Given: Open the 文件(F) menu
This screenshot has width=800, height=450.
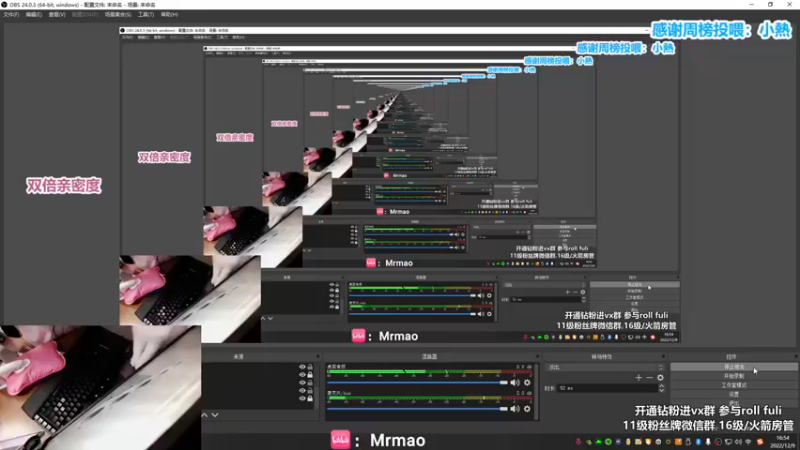Looking at the screenshot, I should pos(11,15).
